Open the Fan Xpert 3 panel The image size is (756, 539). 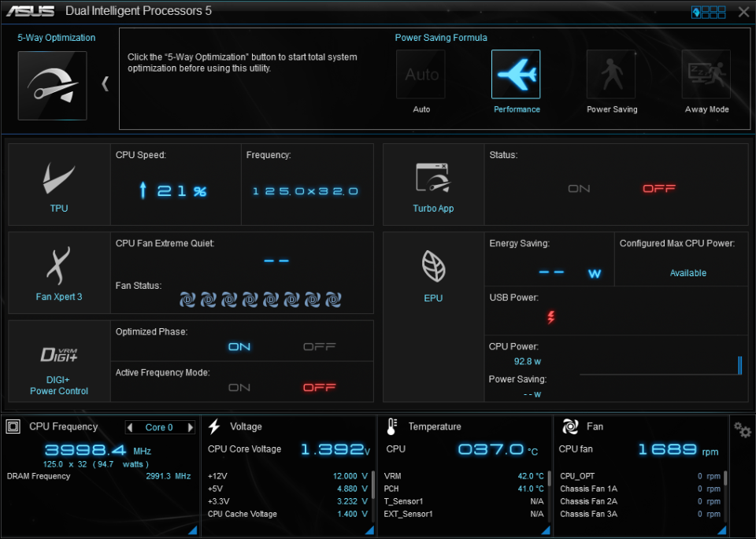[x=59, y=272]
